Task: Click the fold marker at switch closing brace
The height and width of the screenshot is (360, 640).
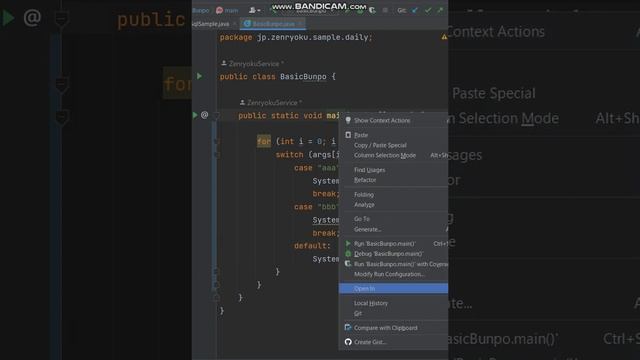Action: [x=217, y=271]
